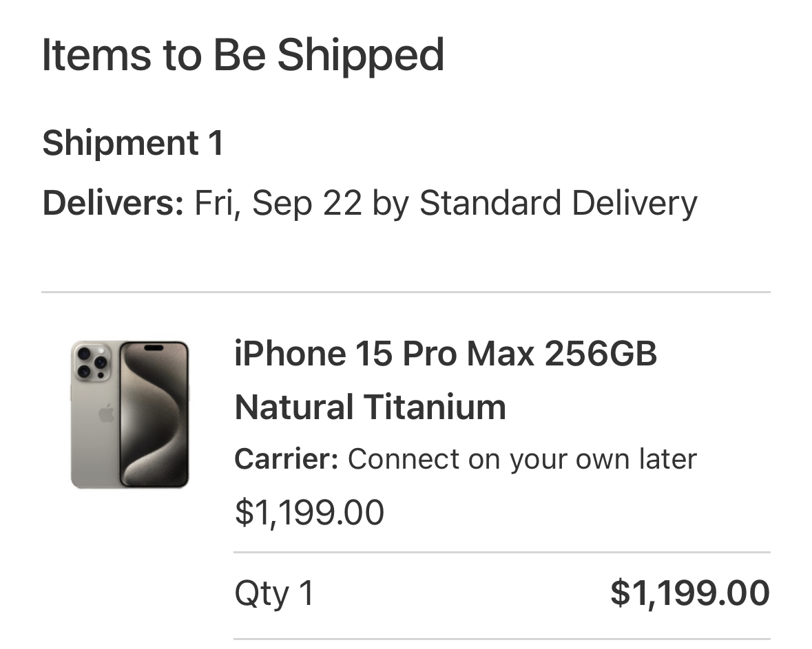This screenshot has width=812, height=649.
Task: Click the bold "Delivers:" label
Action: coord(113,203)
